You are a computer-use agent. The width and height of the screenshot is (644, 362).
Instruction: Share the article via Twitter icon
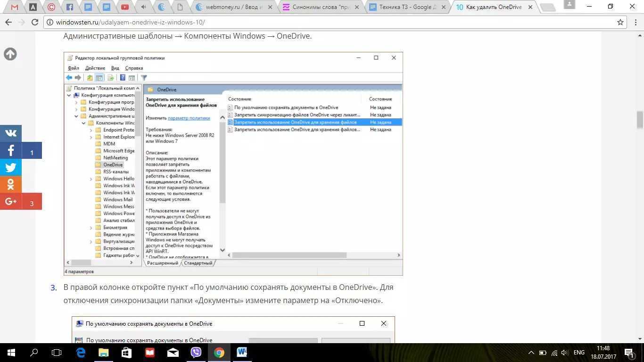11,167
